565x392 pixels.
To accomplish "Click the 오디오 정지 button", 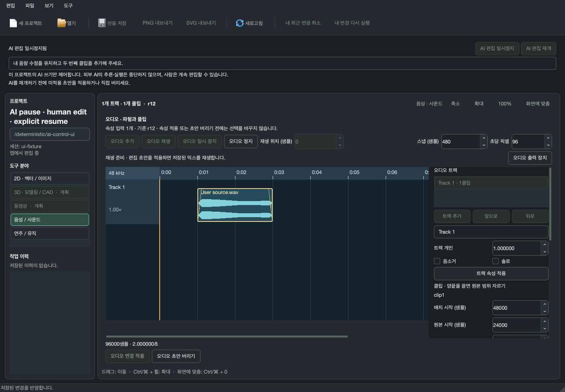I will (241, 142).
